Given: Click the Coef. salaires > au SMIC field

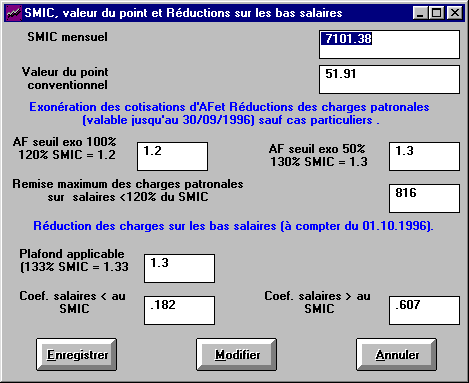Looking at the screenshot, I should [x=424, y=310].
